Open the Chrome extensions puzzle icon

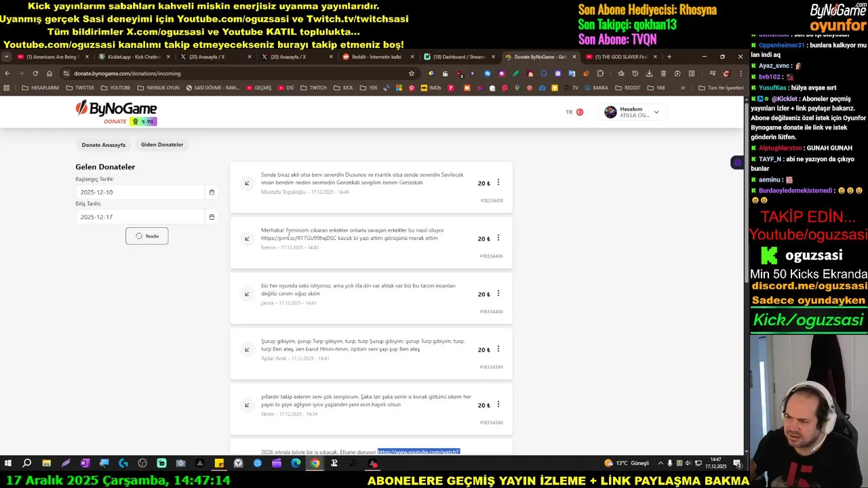pos(600,73)
